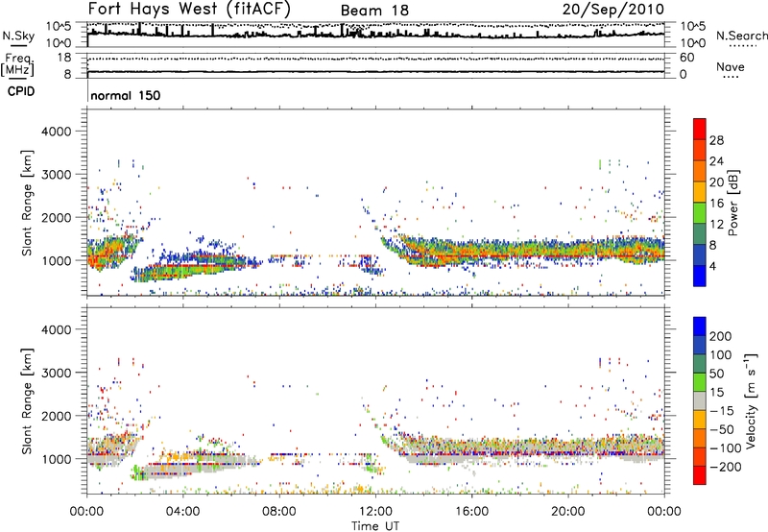Click the '4000' tick on power panel

pyautogui.click(x=56, y=132)
